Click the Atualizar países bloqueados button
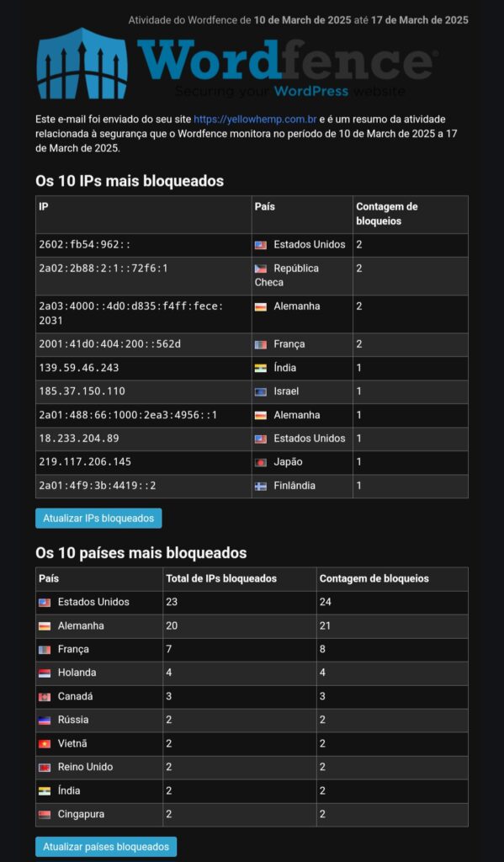Viewport: 504px width, 862px height. (x=106, y=847)
